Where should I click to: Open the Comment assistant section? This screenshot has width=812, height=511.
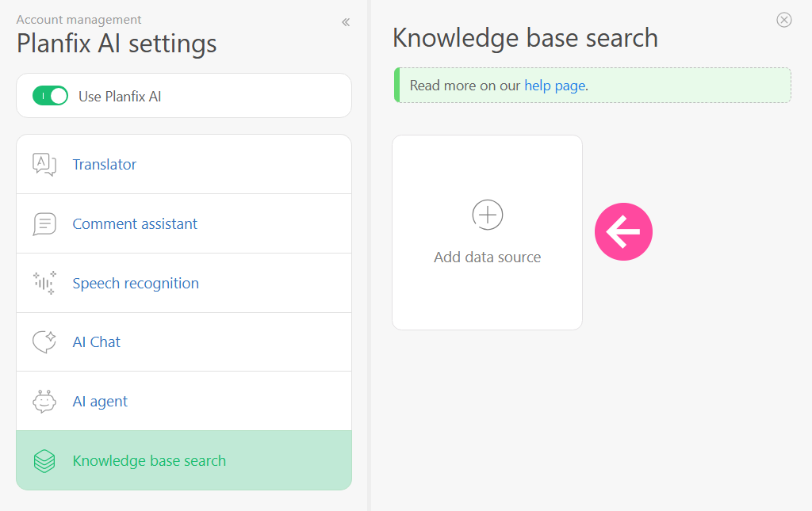click(184, 224)
